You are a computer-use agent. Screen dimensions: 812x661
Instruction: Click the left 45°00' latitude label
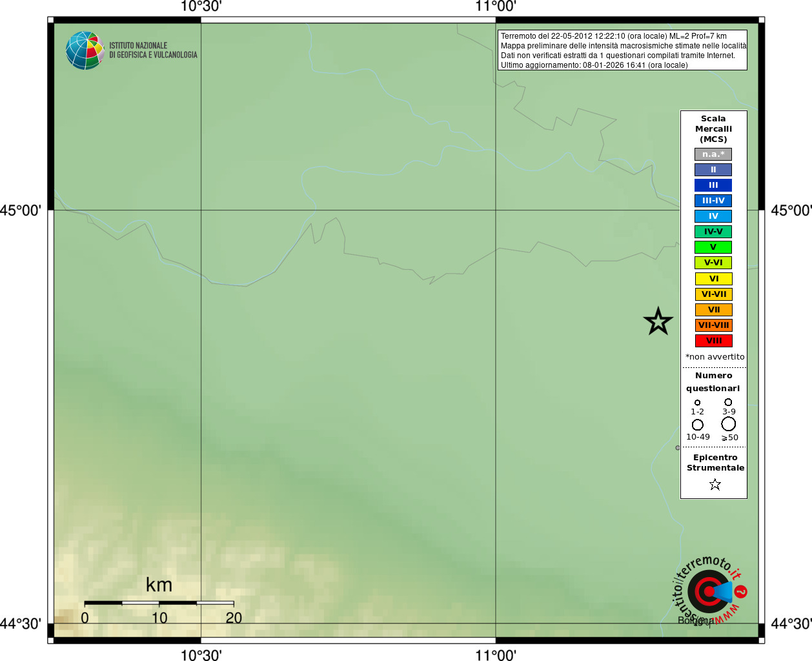(x=21, y=210)
